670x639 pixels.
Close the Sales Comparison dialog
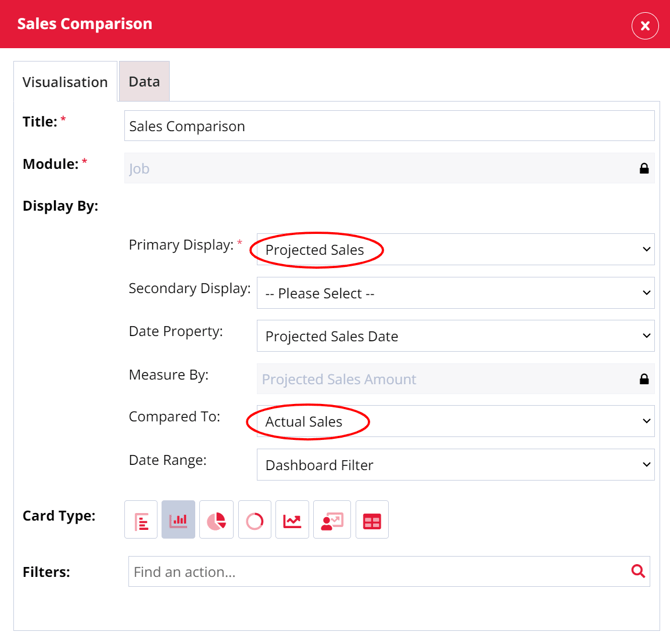[x=645, y=26]
